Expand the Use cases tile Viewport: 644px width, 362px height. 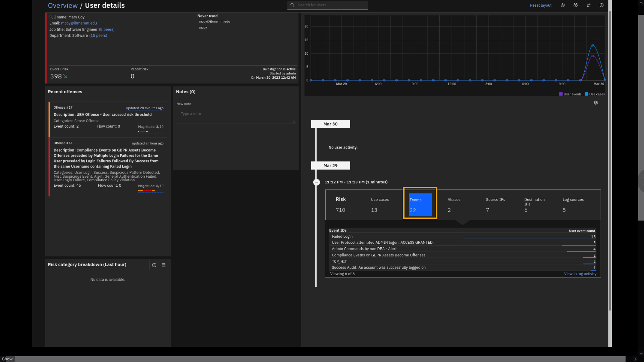(380, 205)
